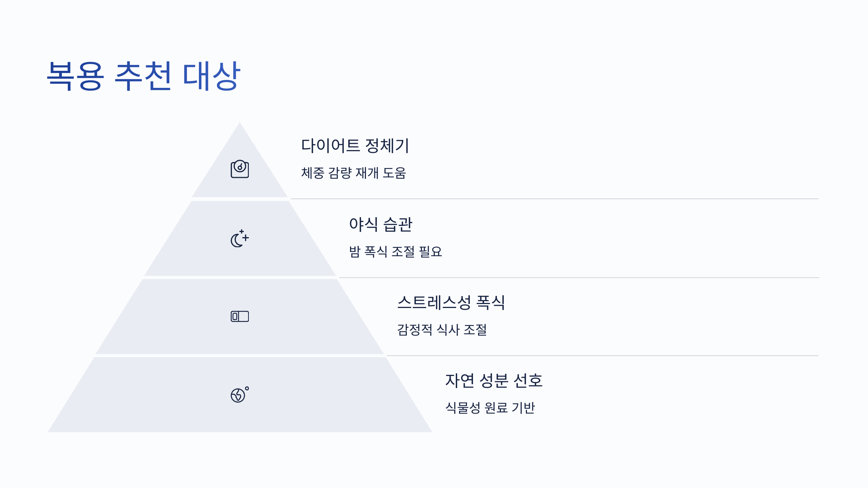868x488 pixels.
Task: Select the moon and stars icon
Action: pyautogui.click(x=240, y=238)
